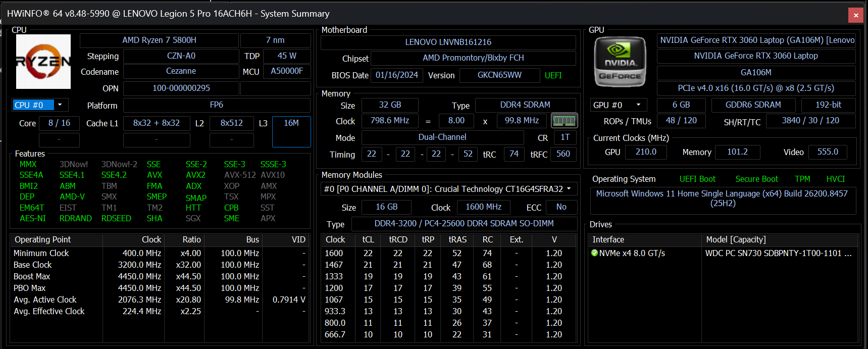Click the UEFI Boot label
This screenshot has height=349, width=868.
pyautogui.click(x=697, y=179)
